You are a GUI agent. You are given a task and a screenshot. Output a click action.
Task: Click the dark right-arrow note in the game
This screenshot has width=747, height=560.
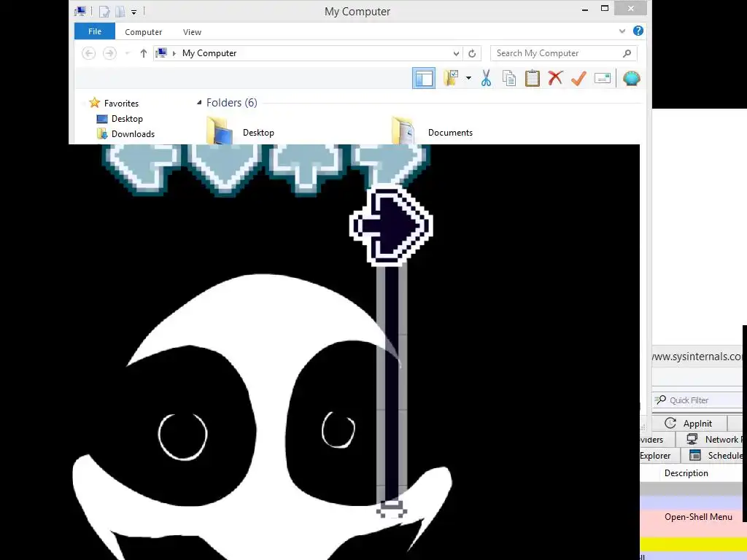[x=391, y=225]
